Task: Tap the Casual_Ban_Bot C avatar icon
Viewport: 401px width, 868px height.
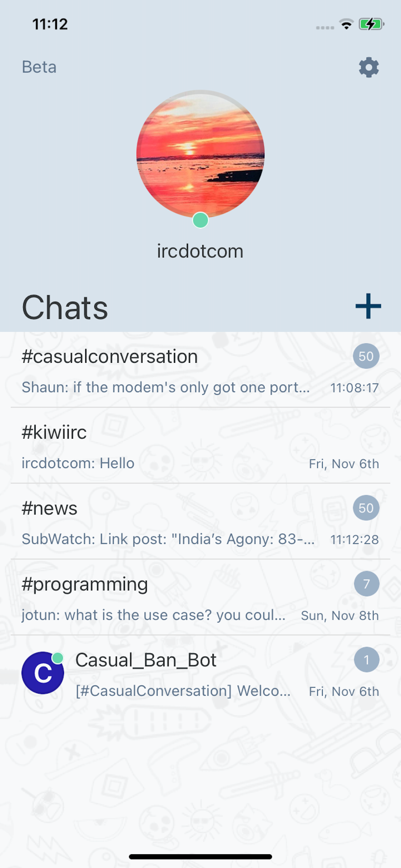Action: point(43,673)
